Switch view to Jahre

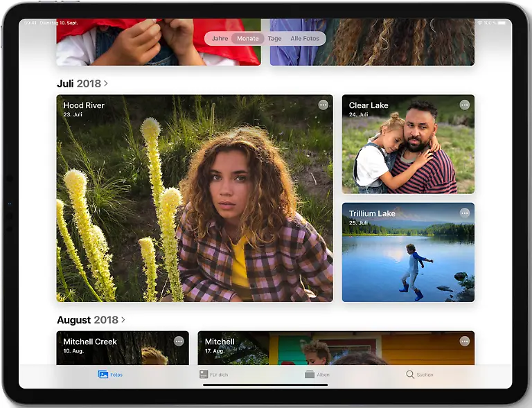pyautogui.click(x=220, y=39)
